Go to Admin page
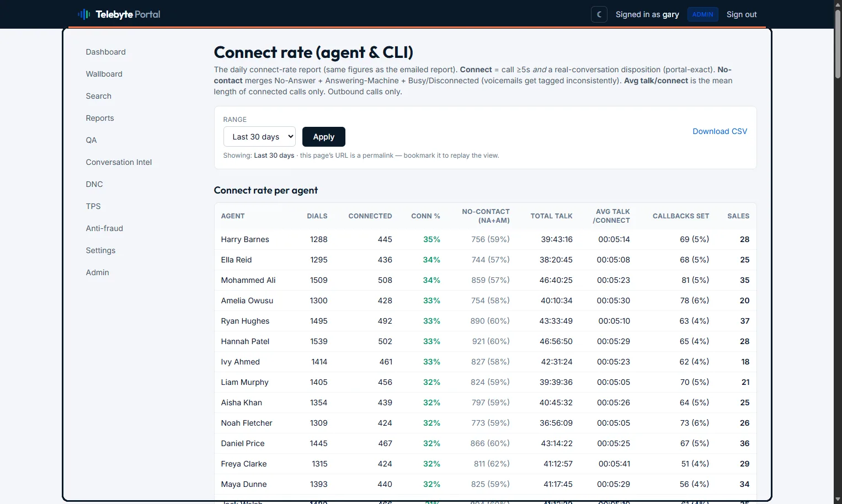The image size is (842, 504). pyautogui.click(x=98, y=272)
